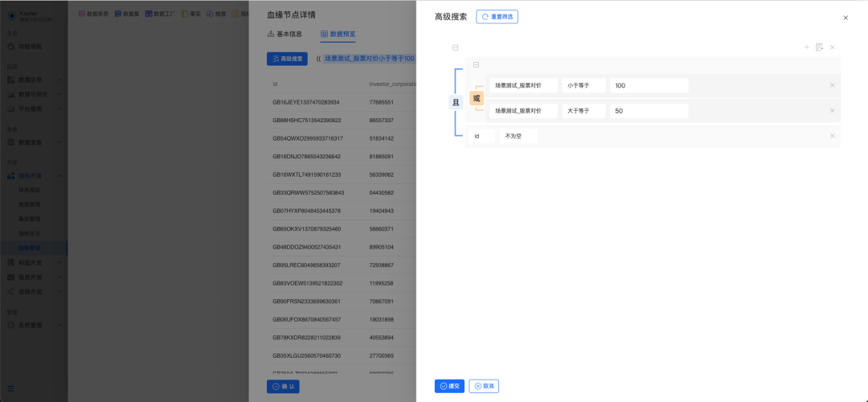Collapse the 指标开发 sidebar menu
The height and width of the screenshot is (402, 868).
(x=34, y=175)
